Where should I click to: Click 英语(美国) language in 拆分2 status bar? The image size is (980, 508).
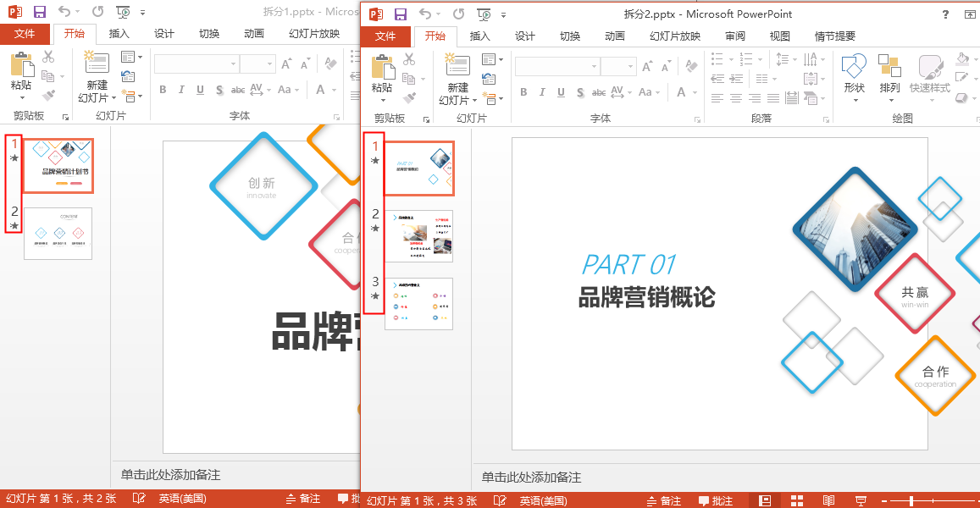[x=543, y=500]
